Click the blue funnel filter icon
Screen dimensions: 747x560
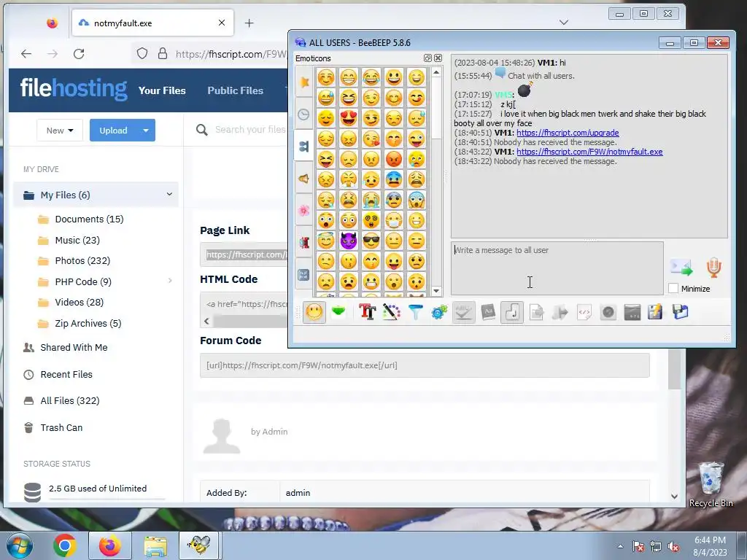[416, 312]
